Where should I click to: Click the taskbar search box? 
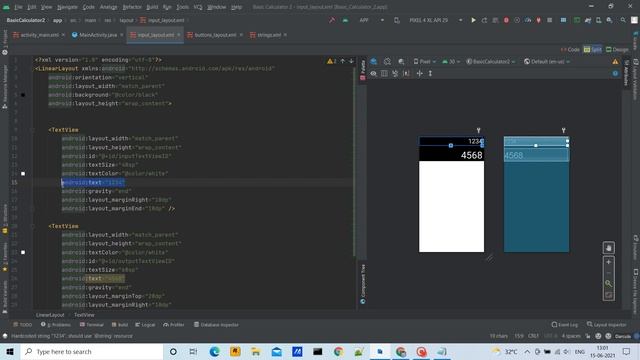(91, 352)
